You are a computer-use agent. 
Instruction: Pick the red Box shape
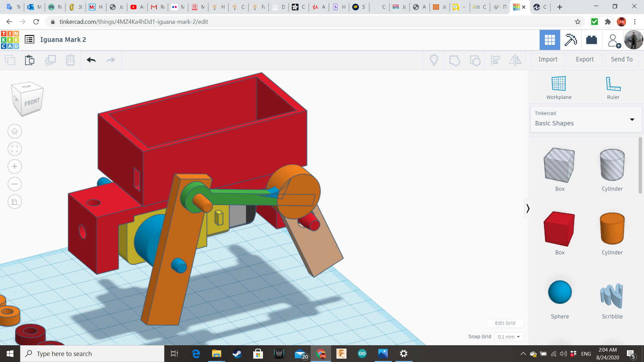click(559, 229)
